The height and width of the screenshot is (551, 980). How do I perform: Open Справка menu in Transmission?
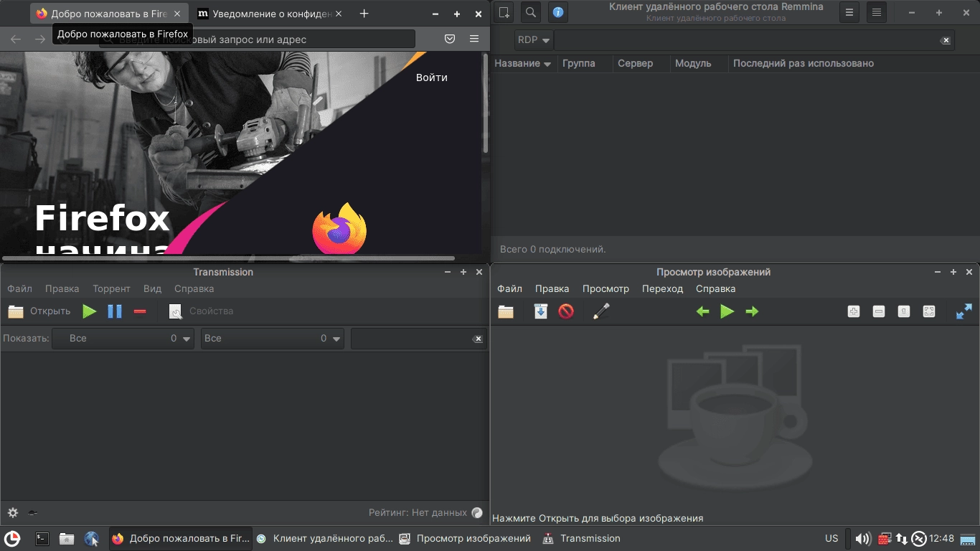pyautogui.click(x=194, y=288)
